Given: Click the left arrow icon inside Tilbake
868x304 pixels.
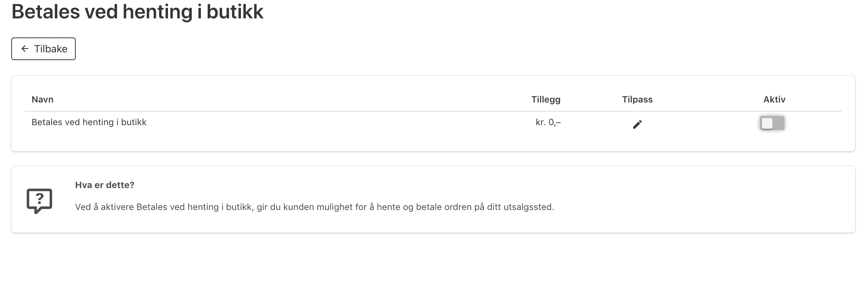Looking at the screenshot, I should 25,48.
